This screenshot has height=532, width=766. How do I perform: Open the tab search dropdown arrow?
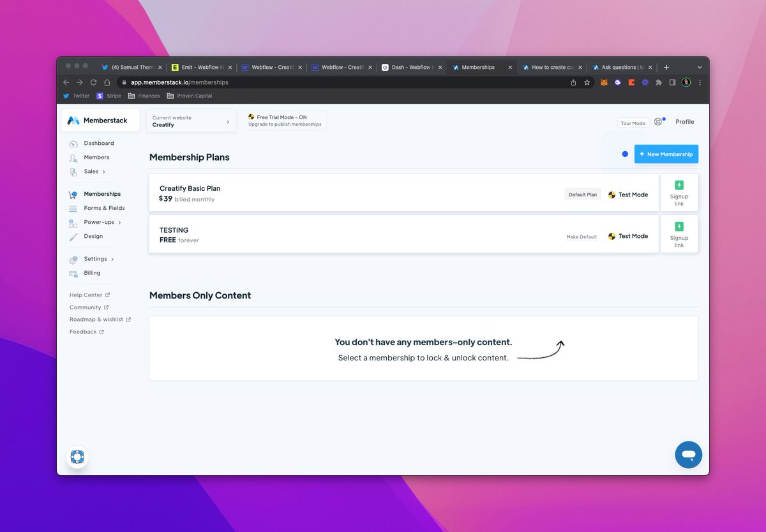click(700, 67)
